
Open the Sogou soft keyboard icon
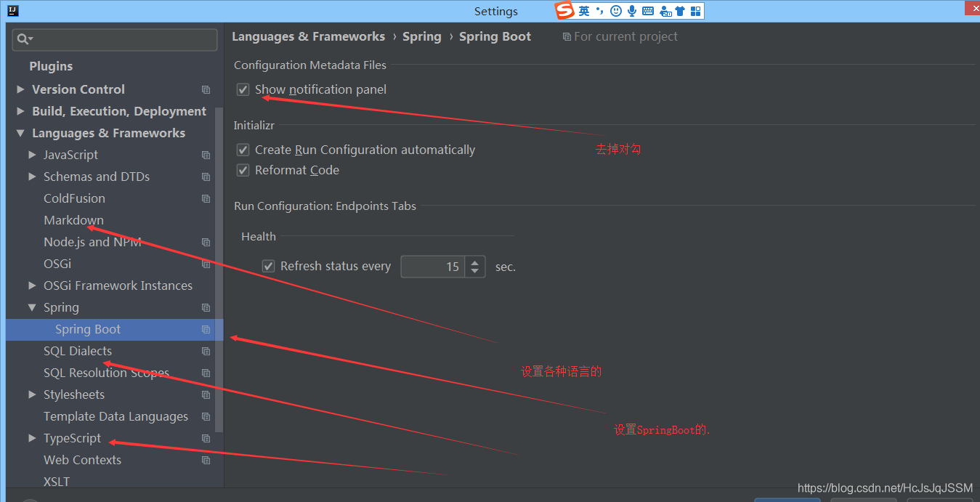648,11
